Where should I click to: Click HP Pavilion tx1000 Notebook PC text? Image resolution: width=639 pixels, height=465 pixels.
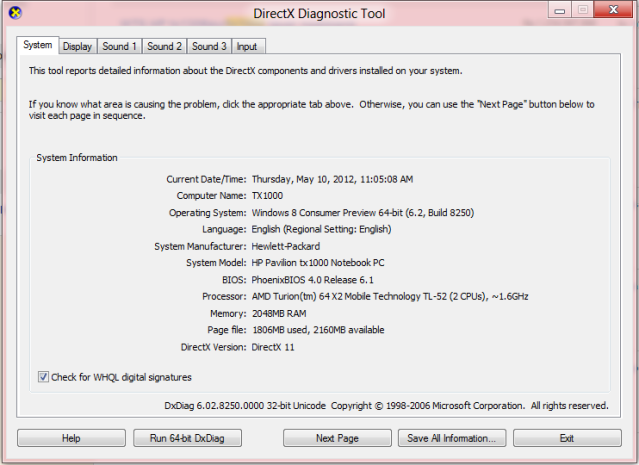pyautogui.click(x=318, y=263)
